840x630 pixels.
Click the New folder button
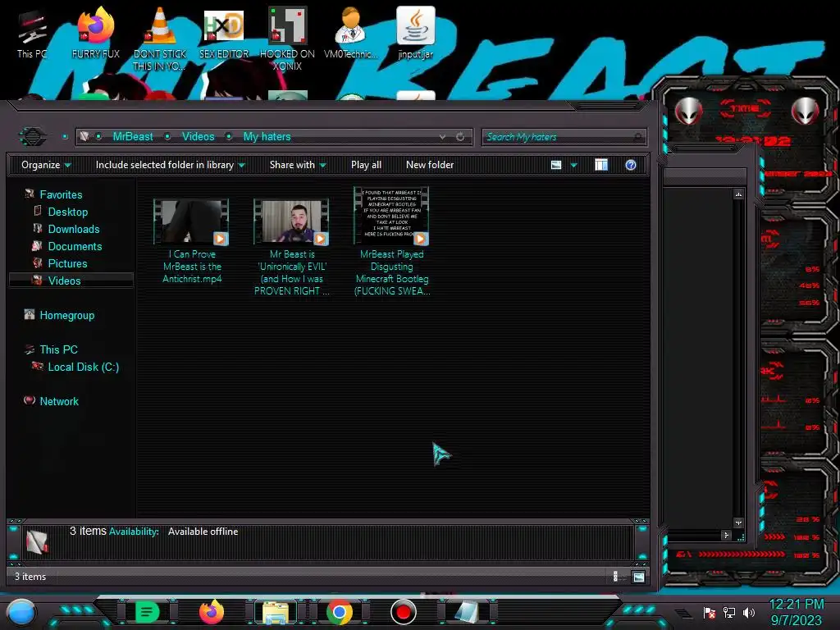click(430, 165)
